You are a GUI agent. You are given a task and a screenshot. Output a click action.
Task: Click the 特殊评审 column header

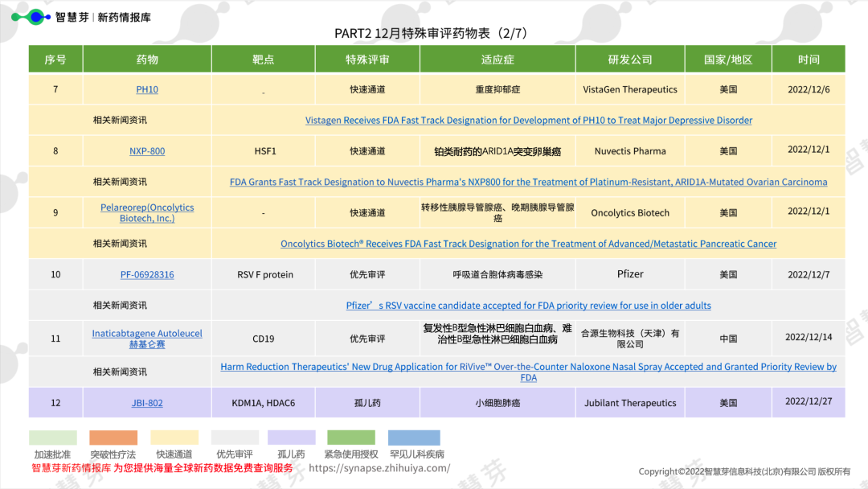(367, 60)
